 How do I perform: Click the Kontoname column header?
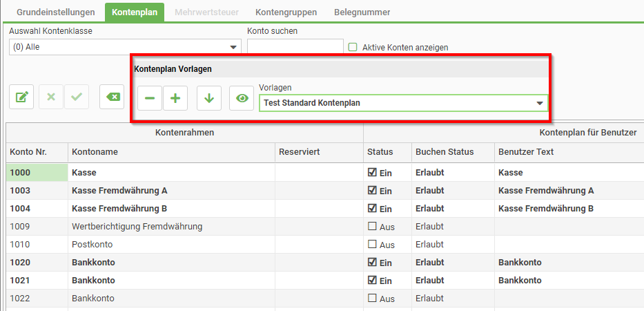[172, 152]
